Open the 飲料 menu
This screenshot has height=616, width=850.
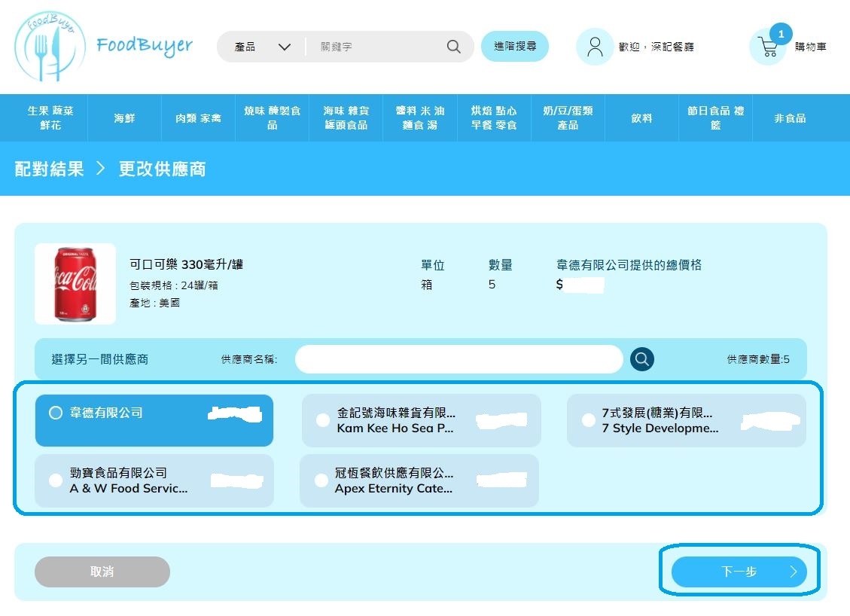tap(641, 117)
